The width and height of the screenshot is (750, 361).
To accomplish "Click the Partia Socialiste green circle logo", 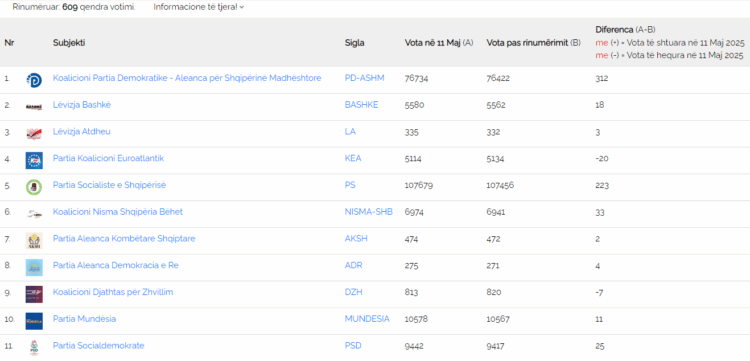I will (x=34, y=187).
